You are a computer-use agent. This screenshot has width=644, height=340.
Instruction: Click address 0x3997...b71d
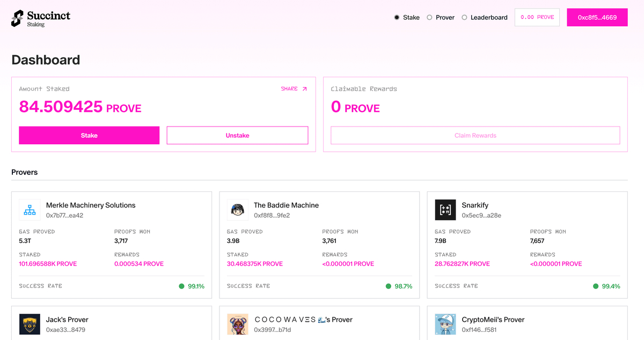[273, 330]
